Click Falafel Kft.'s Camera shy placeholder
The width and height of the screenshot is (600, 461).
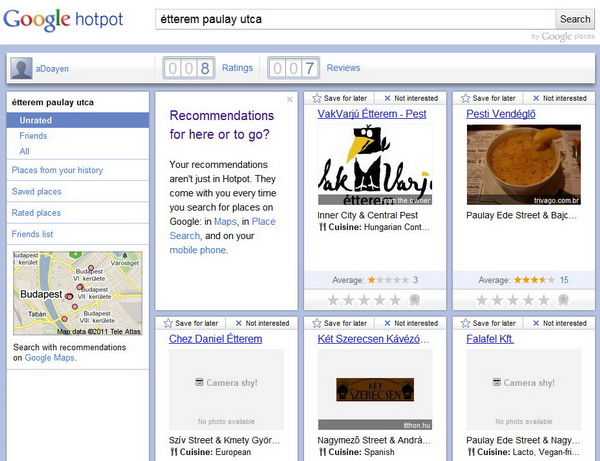tap(524, 389)
